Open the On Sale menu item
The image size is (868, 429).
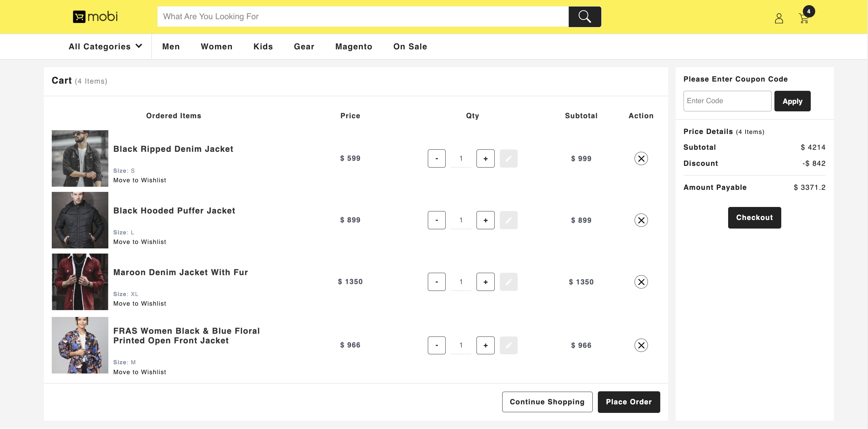point(410,46)
